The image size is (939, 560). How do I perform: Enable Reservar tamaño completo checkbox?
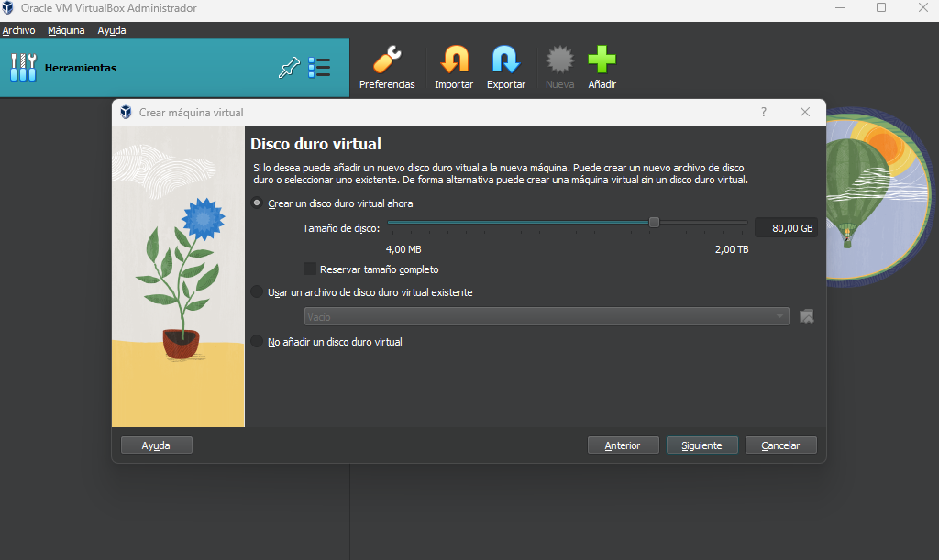310,269
